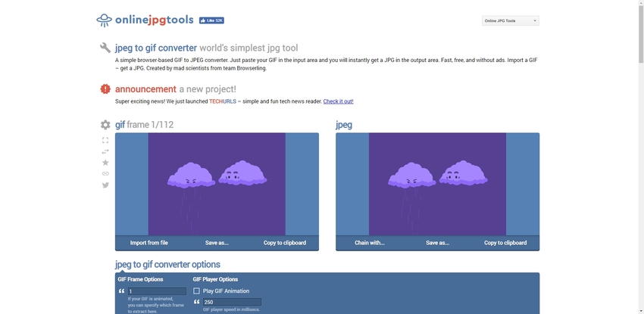Click the GIF player speed input field
The height and width of the screenshot is (314, 644).
(231, 302)
